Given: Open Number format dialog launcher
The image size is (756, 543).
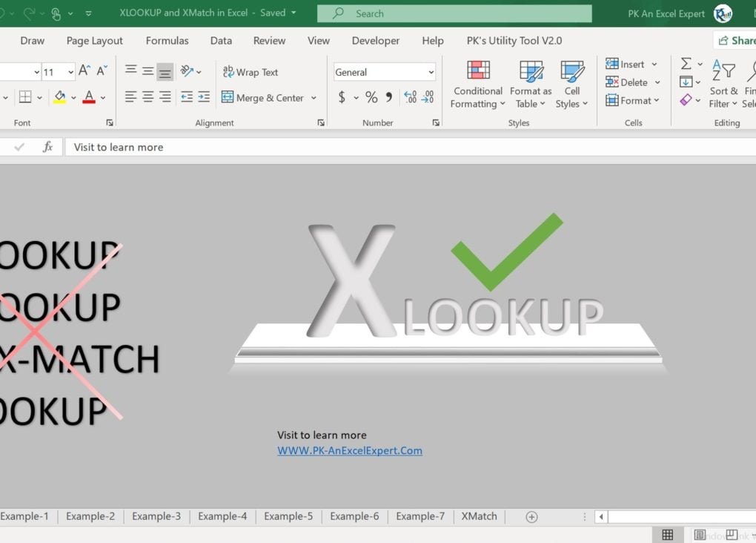Looking at the screenshot, I should (x=436, y=122).
